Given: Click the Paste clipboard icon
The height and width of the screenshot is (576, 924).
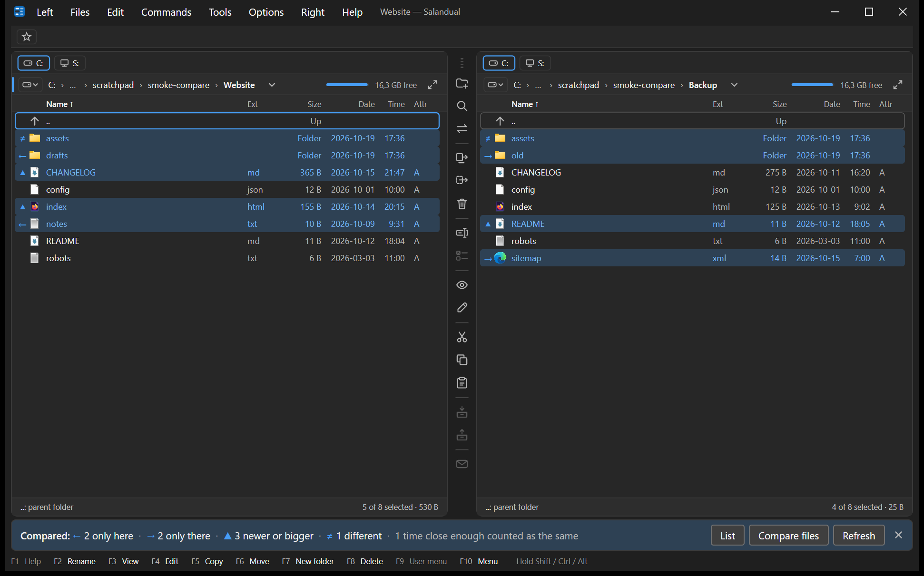Looking at the screenshot, I should 462,383.
